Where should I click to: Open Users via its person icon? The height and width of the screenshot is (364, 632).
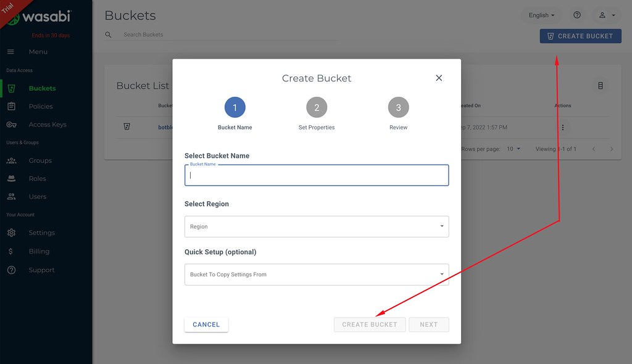(11, 197)
